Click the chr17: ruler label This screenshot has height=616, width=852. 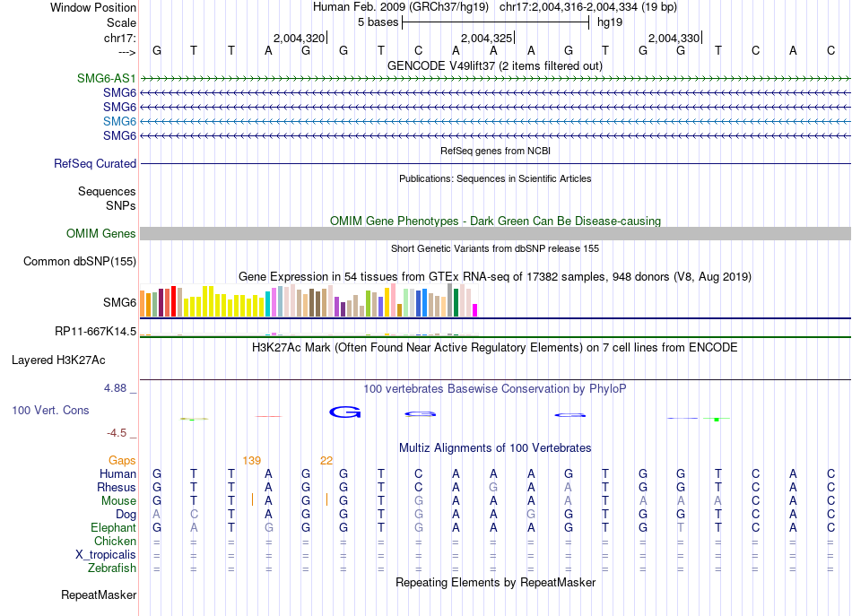coord(120,38)
